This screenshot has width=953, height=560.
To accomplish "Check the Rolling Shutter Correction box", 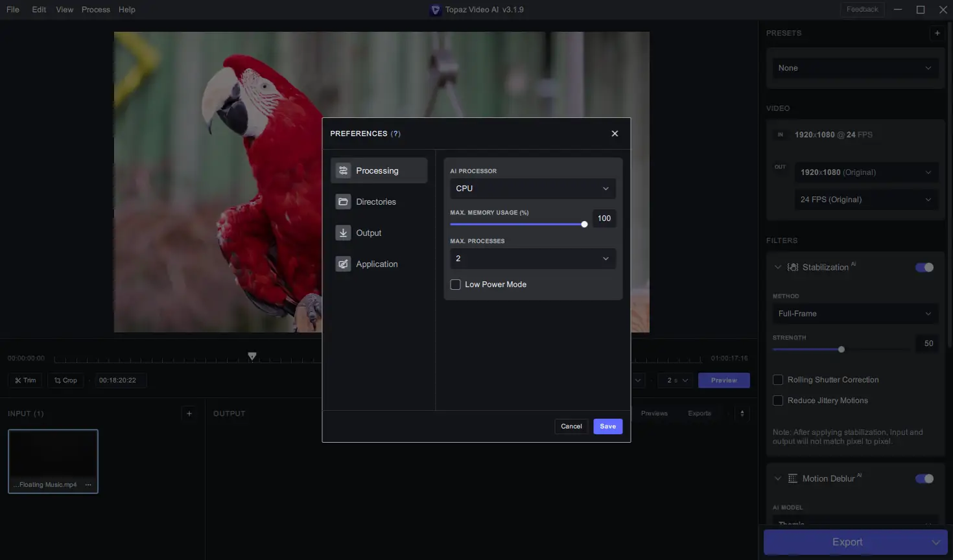I will click(x=778, y=380).
